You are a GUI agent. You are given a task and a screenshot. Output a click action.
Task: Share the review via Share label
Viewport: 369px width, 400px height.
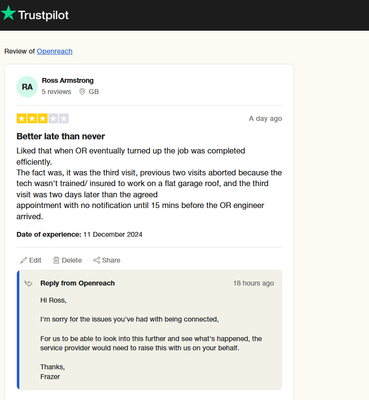coord(111,260)
